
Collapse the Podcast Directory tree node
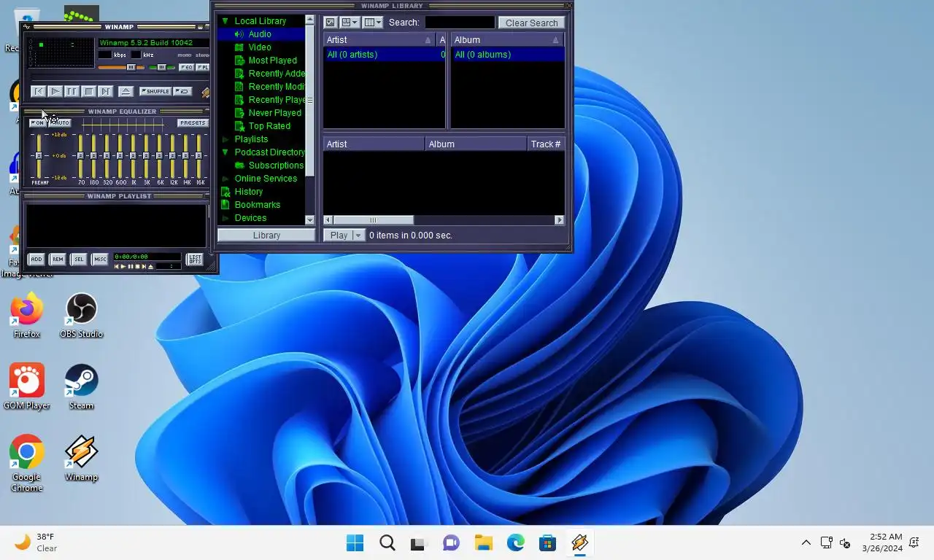(x=225, y=152)
